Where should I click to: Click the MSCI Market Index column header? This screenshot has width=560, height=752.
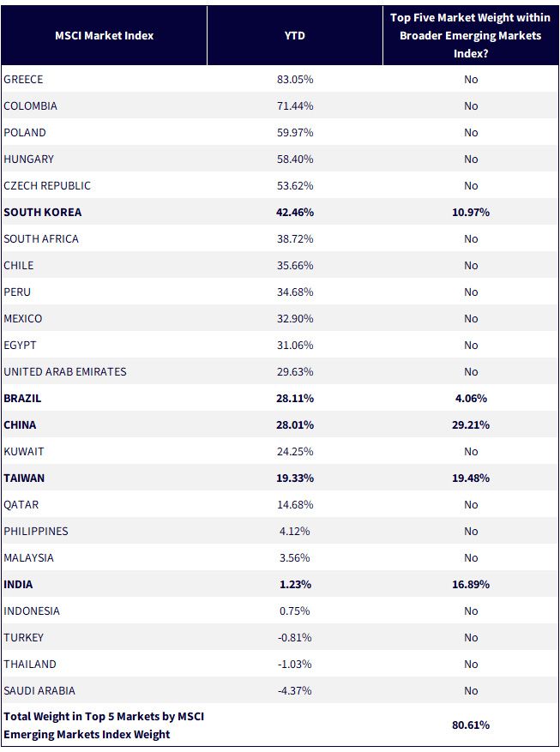pyautogui.click(x=104, y=35)
